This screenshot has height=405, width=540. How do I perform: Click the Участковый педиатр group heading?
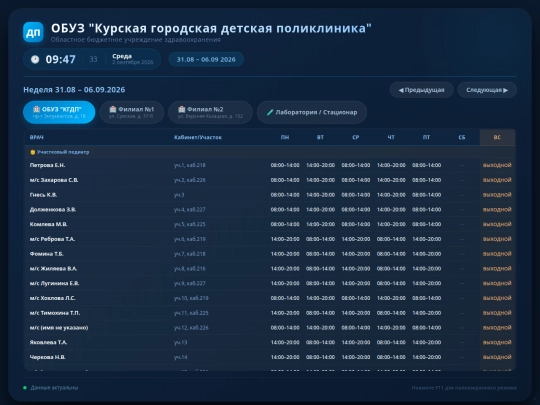coord(63,152)
